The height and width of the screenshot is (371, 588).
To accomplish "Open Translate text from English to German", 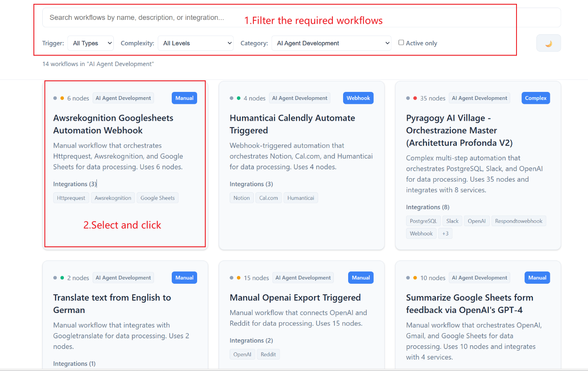I will [112, 304].
